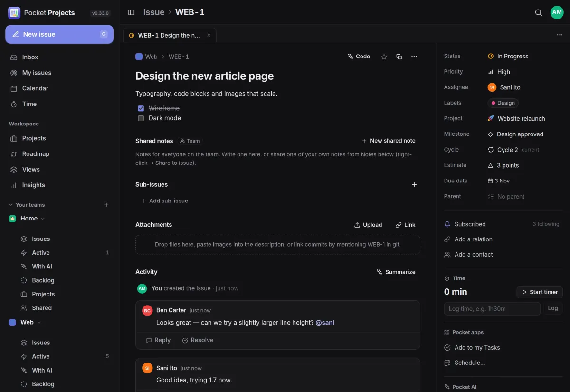This screenshot has height=392, width=570.
Task: Close the WEB-1 tab
Action: (209, 35)
